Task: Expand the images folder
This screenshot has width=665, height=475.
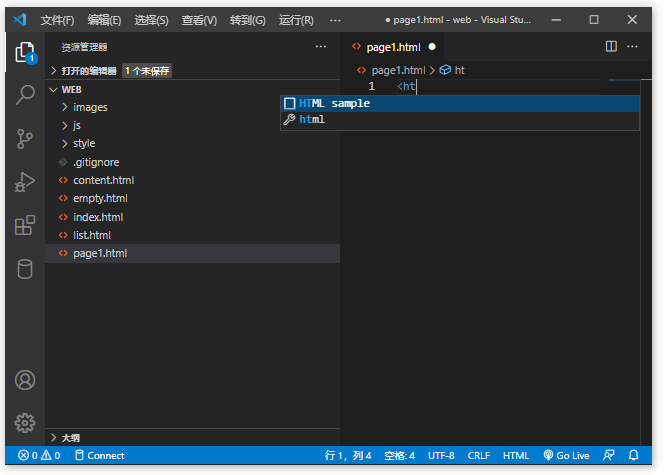Action: pyautogui.click(x=90, y=107)
